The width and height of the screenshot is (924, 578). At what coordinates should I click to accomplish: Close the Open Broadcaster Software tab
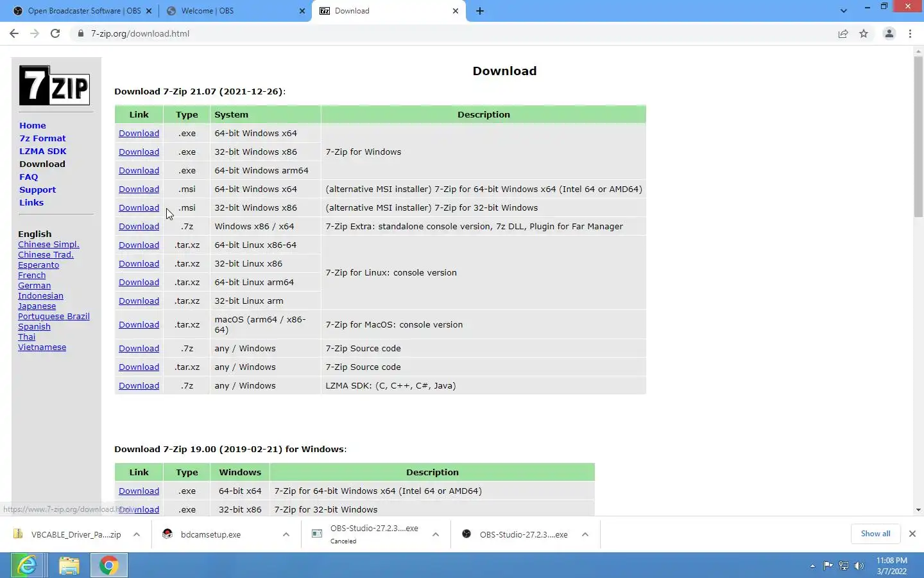(x=149, y=11)
